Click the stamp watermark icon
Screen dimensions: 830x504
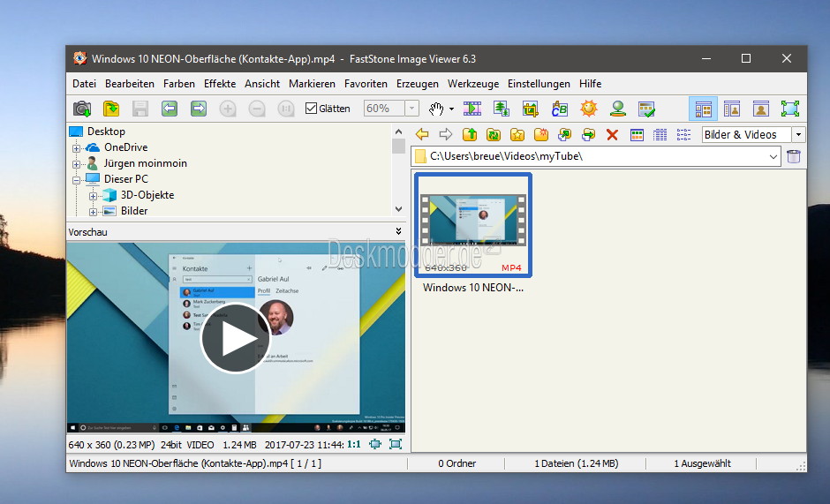[618, 109]
